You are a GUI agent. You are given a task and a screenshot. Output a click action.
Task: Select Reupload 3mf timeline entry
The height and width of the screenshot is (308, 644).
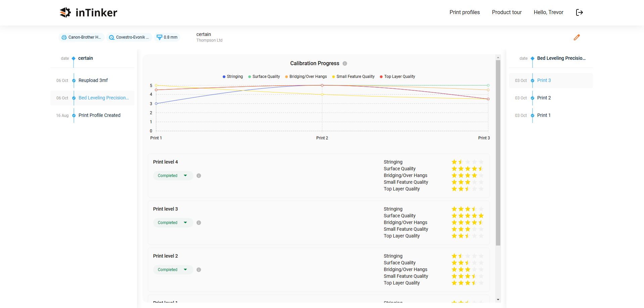point(92,81)
